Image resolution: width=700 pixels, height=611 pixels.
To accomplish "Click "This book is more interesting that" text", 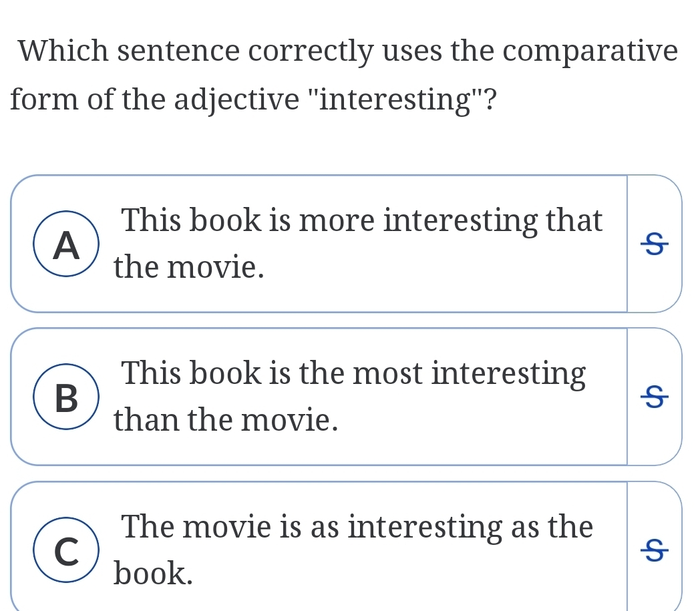I will click(362, 221).
